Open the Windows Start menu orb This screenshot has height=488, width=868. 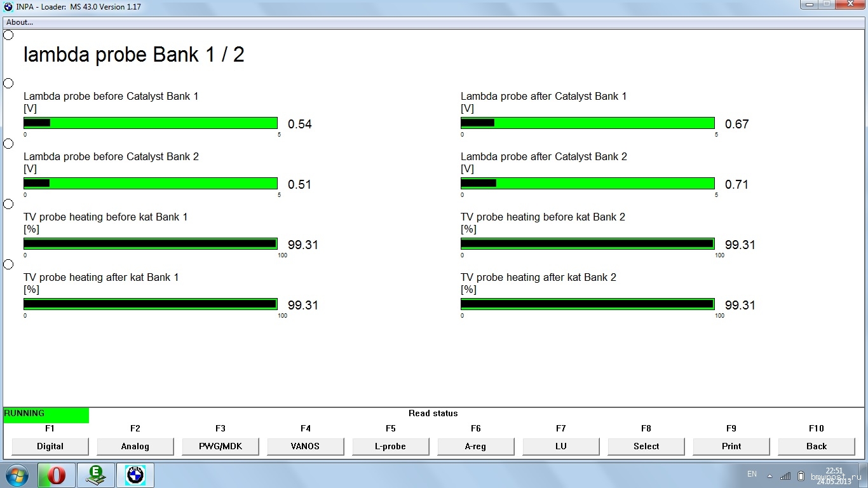tap(17, 475)
